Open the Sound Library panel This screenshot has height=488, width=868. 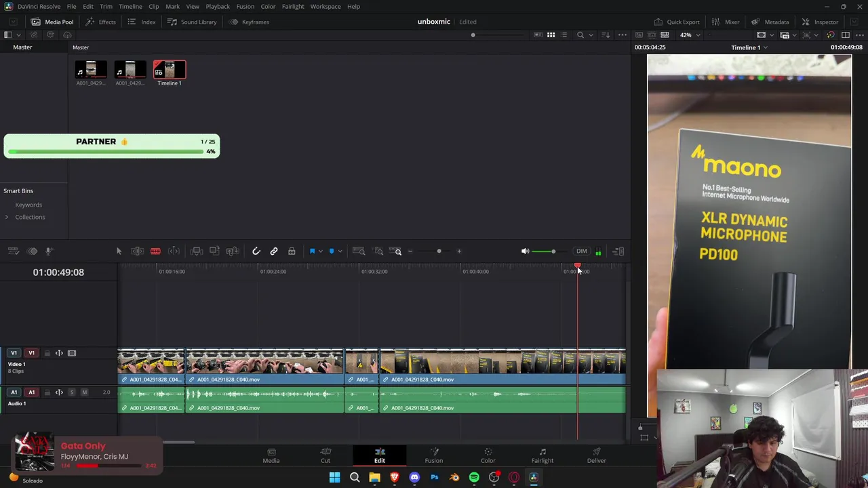click(x=192, y=22)
